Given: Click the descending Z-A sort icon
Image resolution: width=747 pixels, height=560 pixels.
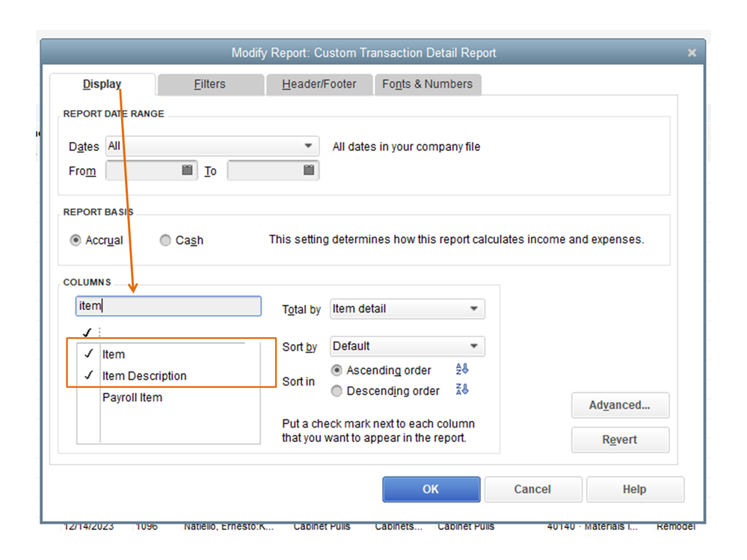Looking at the screenshot, I should [x=462, y=390].
